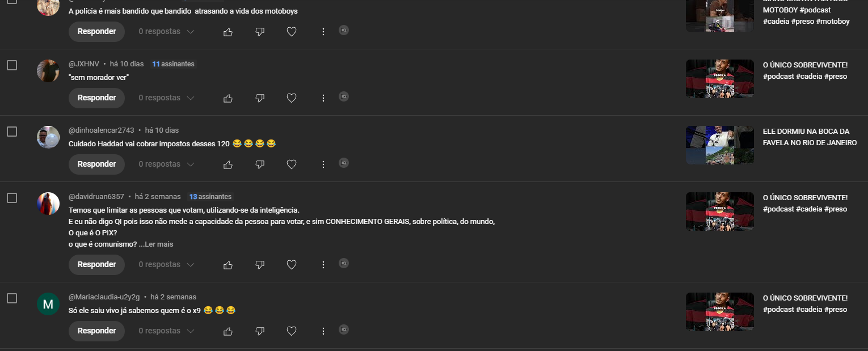Expand "0 respostas" under the @JXHNV comment
The image size is (868, 351).
click(166, 98)
